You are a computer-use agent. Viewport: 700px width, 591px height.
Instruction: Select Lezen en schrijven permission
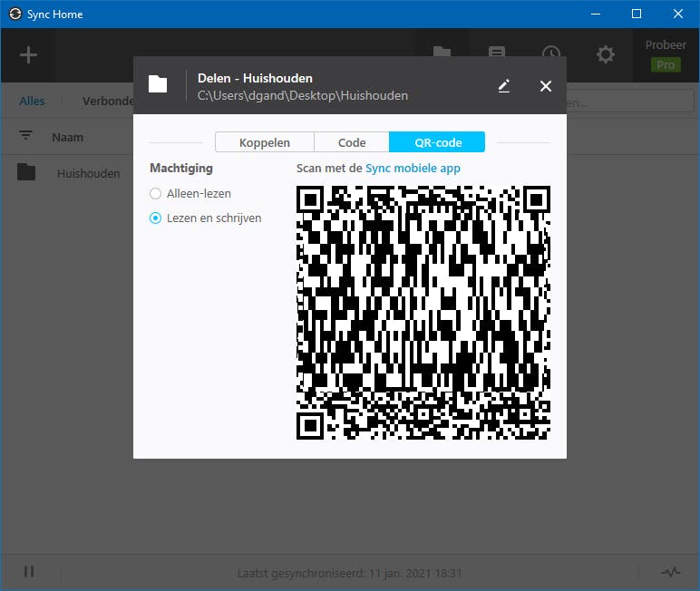[206, 218]
